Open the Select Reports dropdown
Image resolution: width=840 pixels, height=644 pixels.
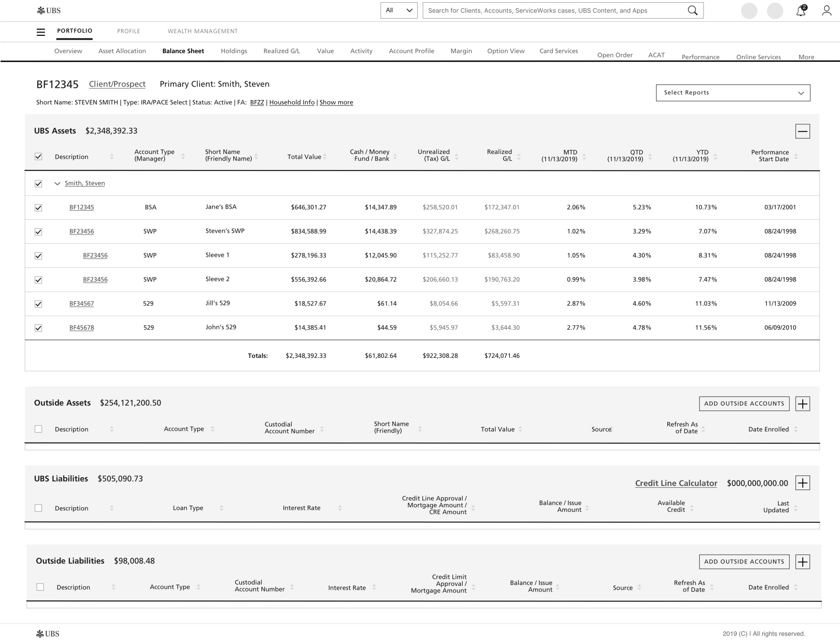[x=733, y=93]
